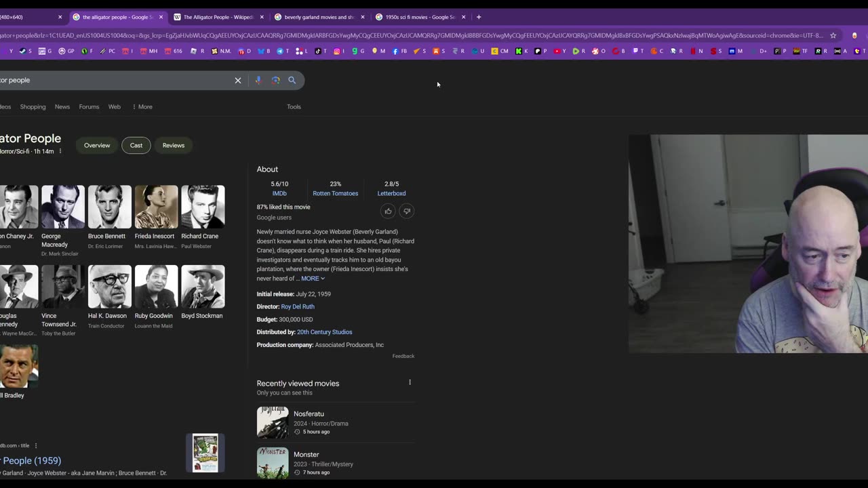Viewport: 868px width, 488px height.
Task: Open the More search filters dropdown
Action: pos(142,106)
